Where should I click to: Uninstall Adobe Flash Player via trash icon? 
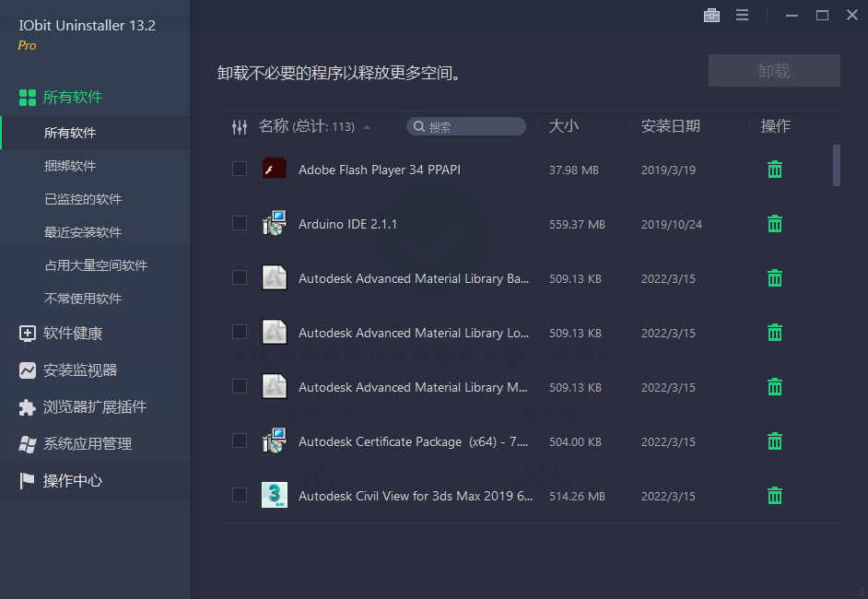pos(774,170)
